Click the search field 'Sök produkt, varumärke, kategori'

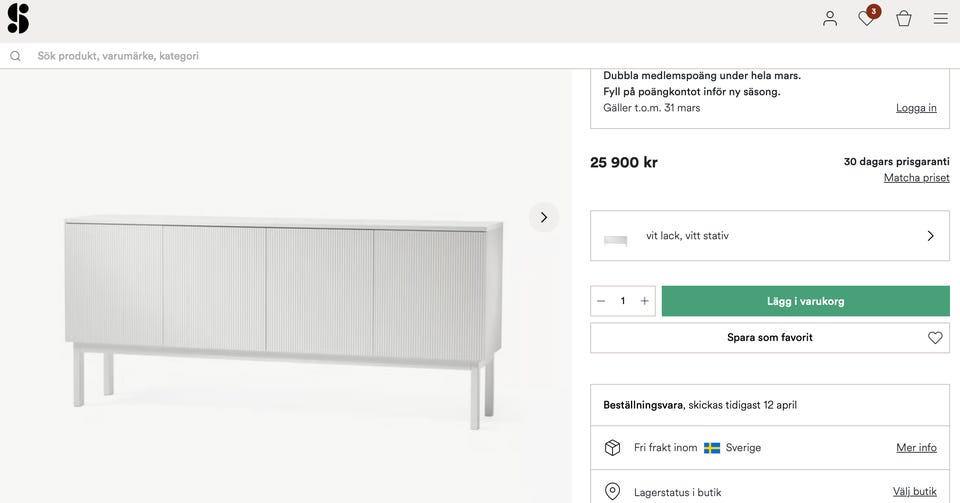click(300, 56)
